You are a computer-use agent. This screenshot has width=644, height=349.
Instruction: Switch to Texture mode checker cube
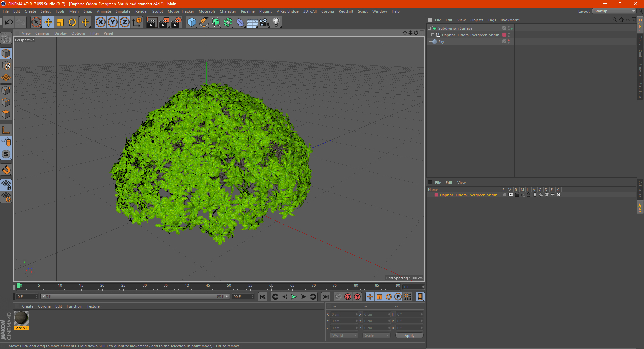click(x=6, y=66)
